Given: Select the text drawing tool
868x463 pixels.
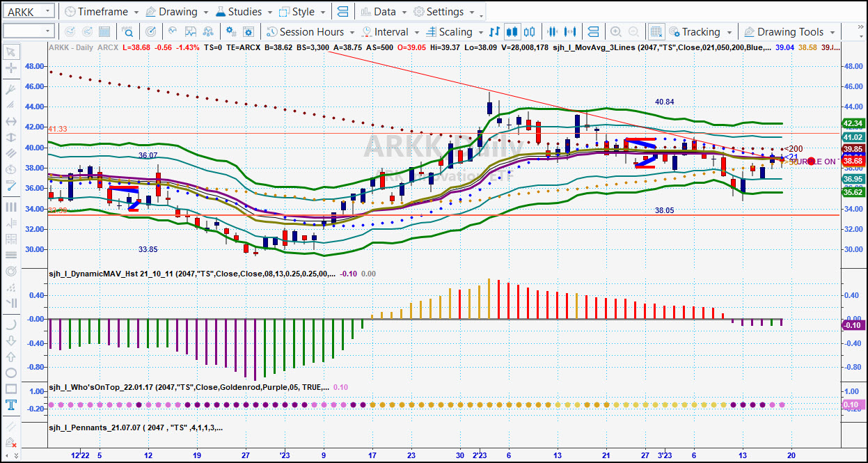Looking at the screenshot, I should pyautogui.click(x=11, y=405).
